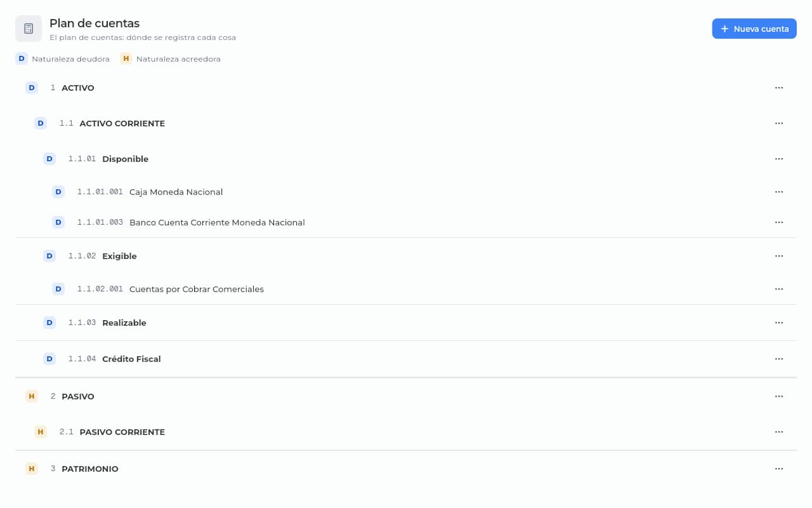Click the subtitle about dónde se registra cada cosa
Screen dimensions: 812x508
pyautogui.click(x=143, y=37)
